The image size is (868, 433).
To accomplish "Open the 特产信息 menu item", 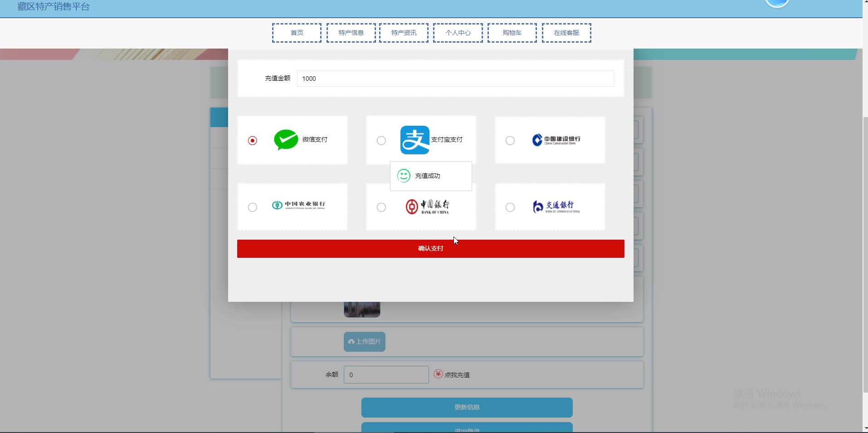I will 351,33.
